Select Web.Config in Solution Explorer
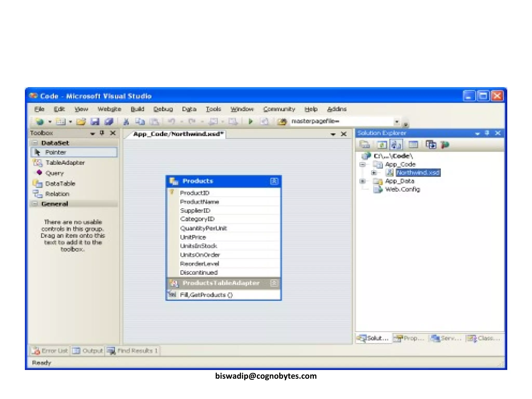The image size is (532, 399). [x=402, y=189]
